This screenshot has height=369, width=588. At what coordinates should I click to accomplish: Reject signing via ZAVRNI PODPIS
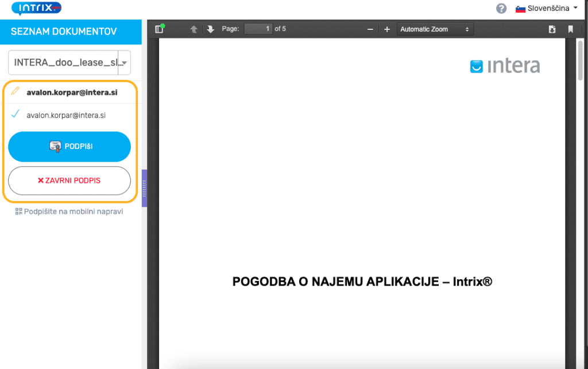69,180
